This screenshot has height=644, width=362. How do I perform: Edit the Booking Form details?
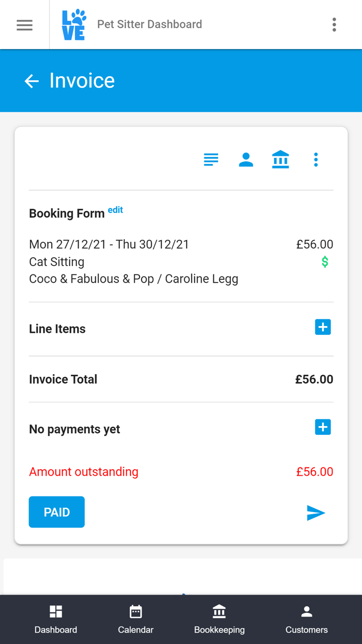(x=115, y=210)
